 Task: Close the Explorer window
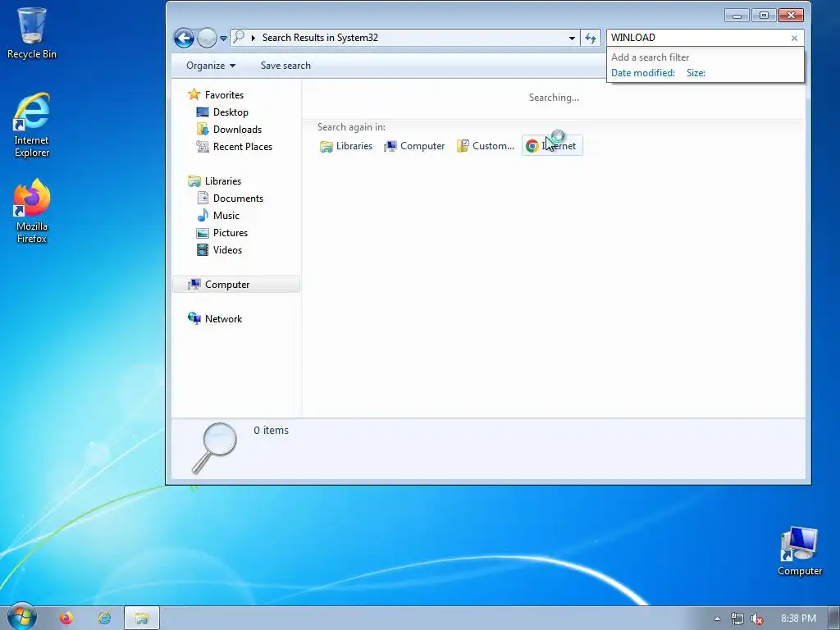click(x=791, y=15)
